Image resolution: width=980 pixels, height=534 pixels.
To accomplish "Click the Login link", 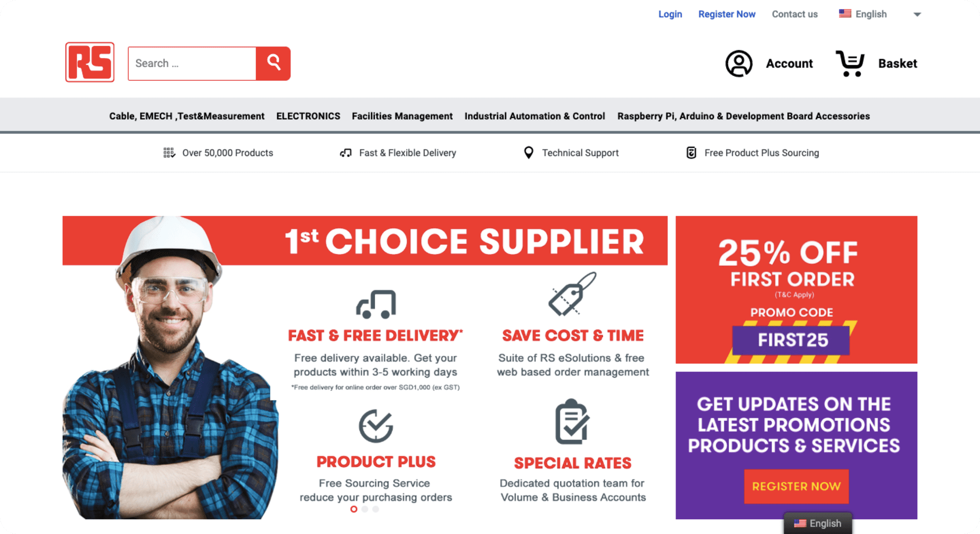I will click(671, 13).
